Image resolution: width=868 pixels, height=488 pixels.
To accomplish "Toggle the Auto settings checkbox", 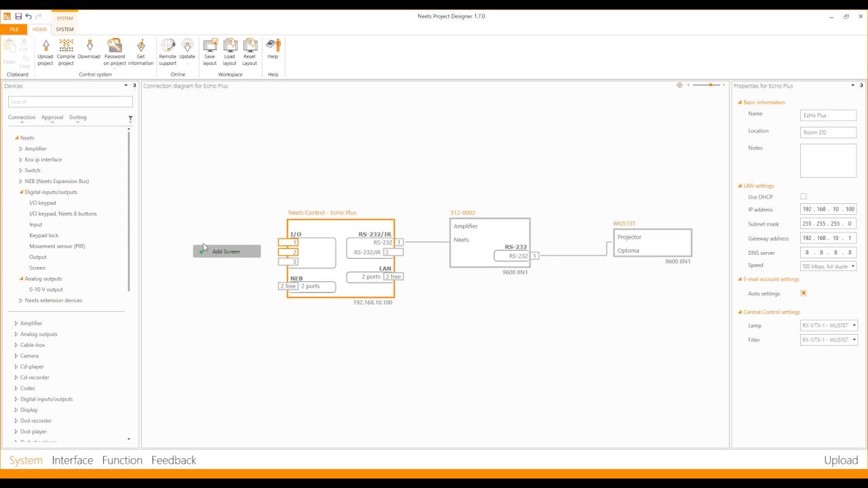I will [x=804, y=293].
